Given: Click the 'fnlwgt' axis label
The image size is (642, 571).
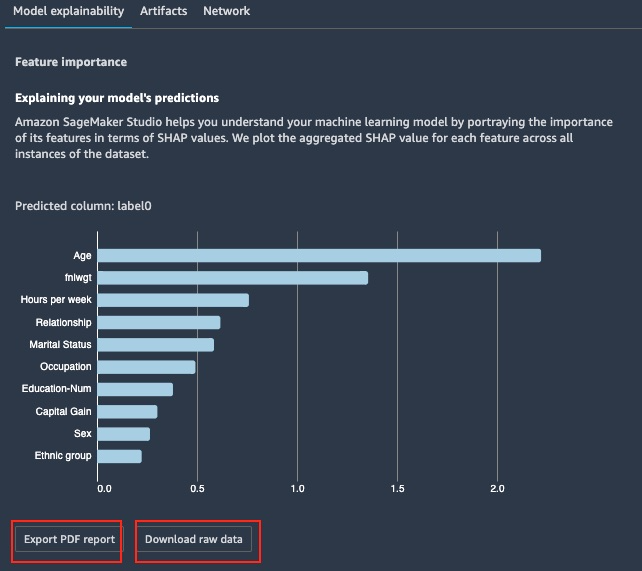Looking at the screenshot, I should (x=78, y=278).
